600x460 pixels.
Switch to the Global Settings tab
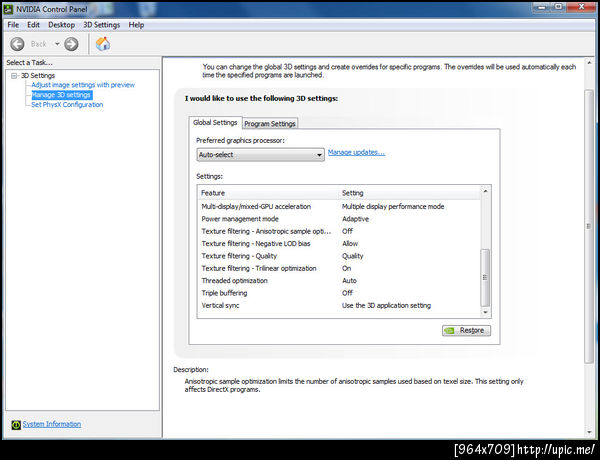[215, 122]
